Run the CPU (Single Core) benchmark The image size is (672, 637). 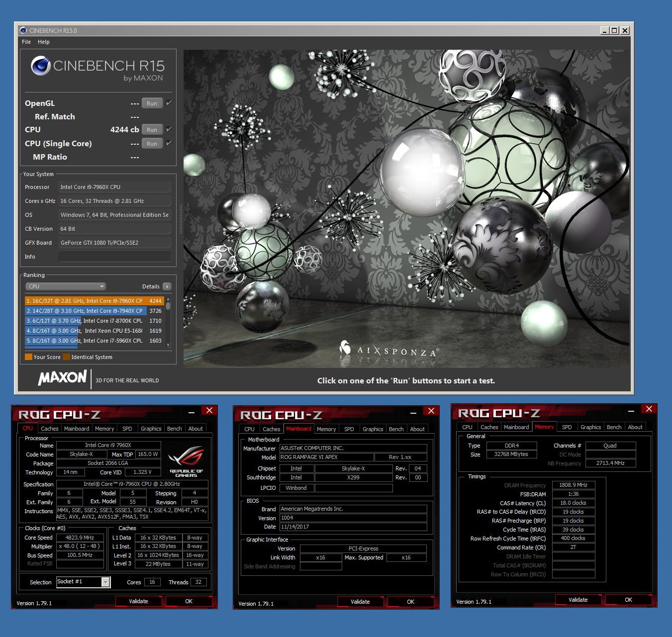(152, 144)
